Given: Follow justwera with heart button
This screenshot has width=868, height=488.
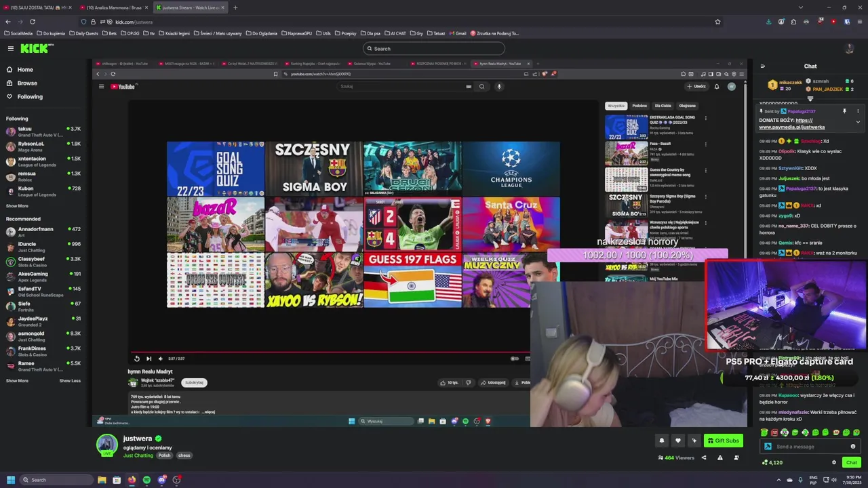Looking at the screenshot, I should 677,441.
